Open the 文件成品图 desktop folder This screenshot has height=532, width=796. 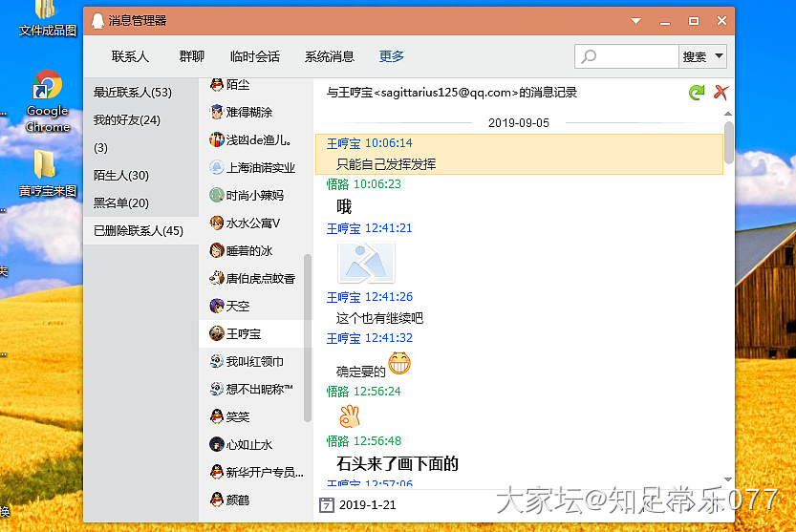pyautogui.click(x=47, y=19)
